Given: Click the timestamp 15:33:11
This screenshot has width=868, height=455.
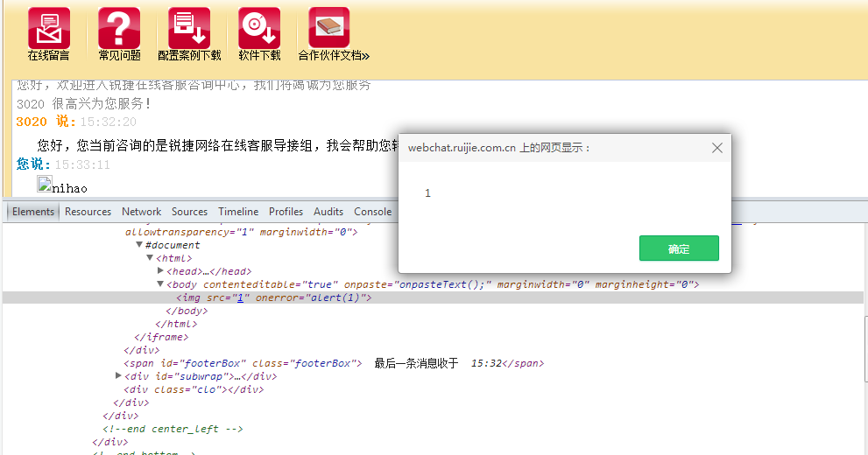Looking at the screenshot, I should pyautogui.click(x=82, y=164).
